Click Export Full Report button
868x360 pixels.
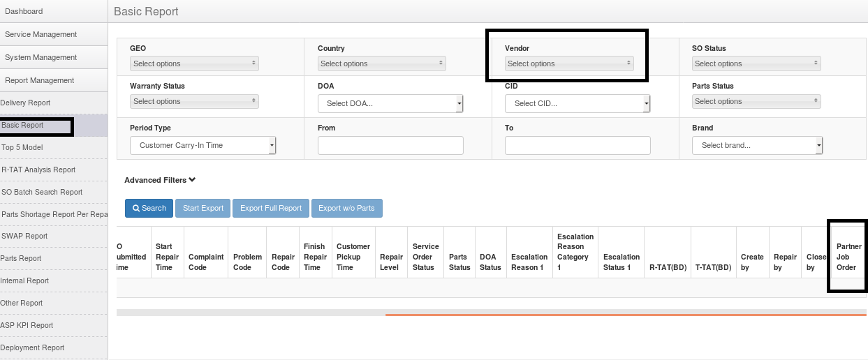271,208
